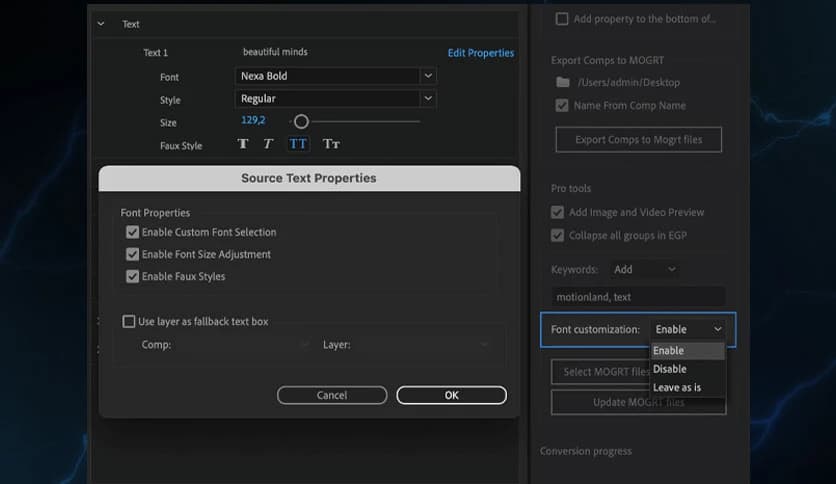Collapse the Text section chevron
836x484 pixels.
101,24
